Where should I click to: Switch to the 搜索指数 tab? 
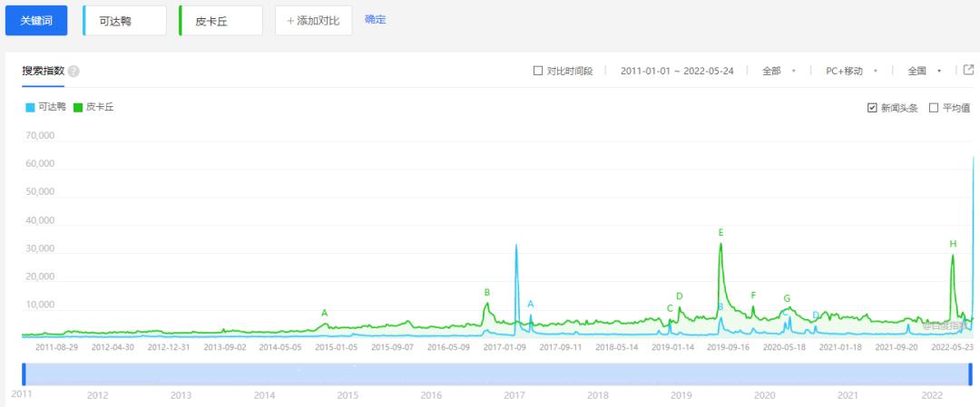[x=44, y=71]
